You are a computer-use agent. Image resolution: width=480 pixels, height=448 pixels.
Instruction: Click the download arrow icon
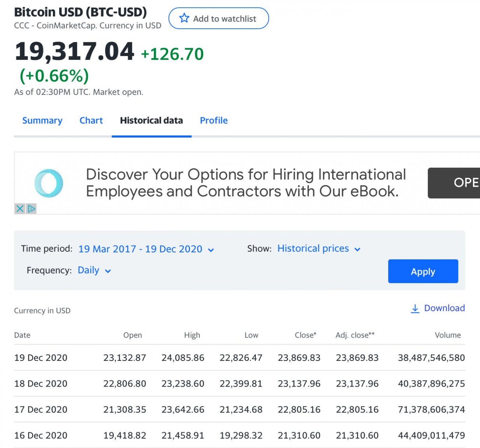pos(415,309)
